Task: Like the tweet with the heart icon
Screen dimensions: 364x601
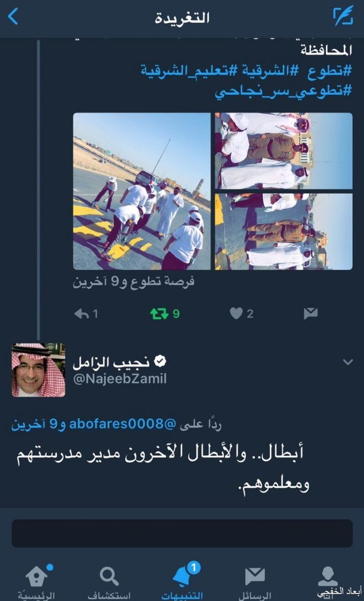Action: 236,313
